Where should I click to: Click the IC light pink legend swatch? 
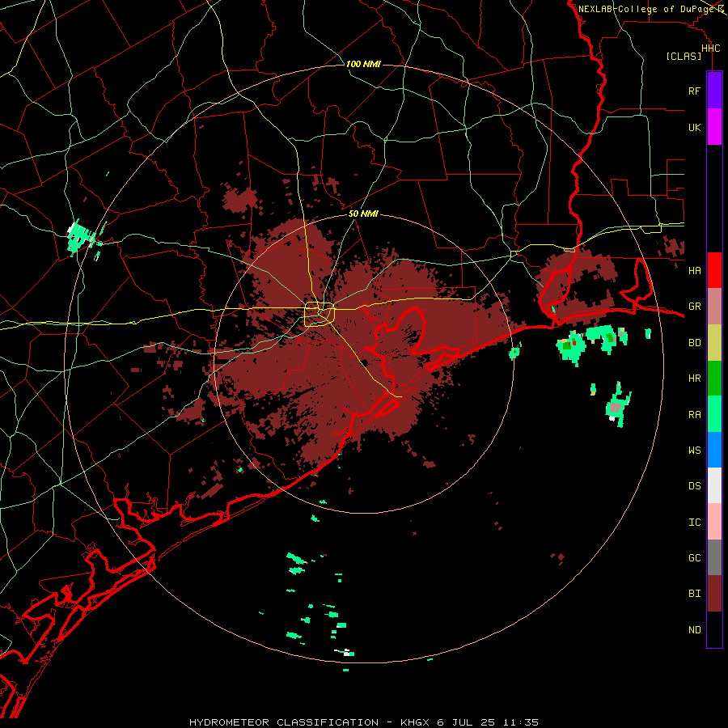point(714,522)
